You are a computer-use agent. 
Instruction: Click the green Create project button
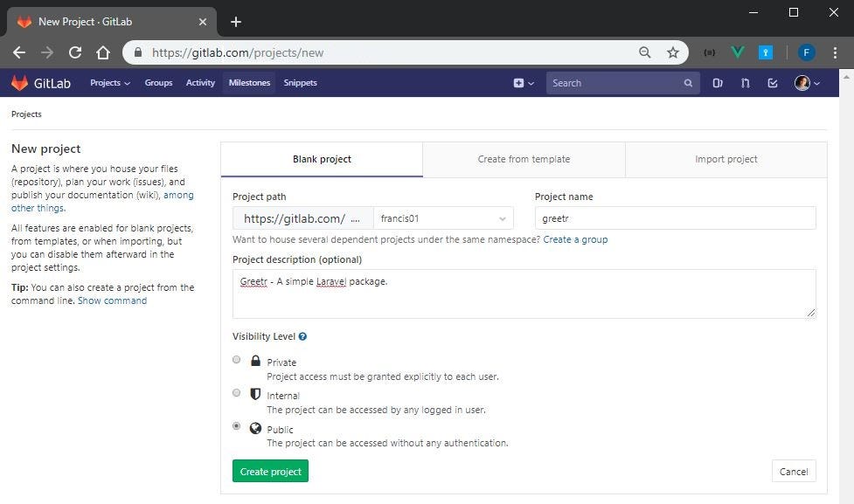[x=270, y=471]
